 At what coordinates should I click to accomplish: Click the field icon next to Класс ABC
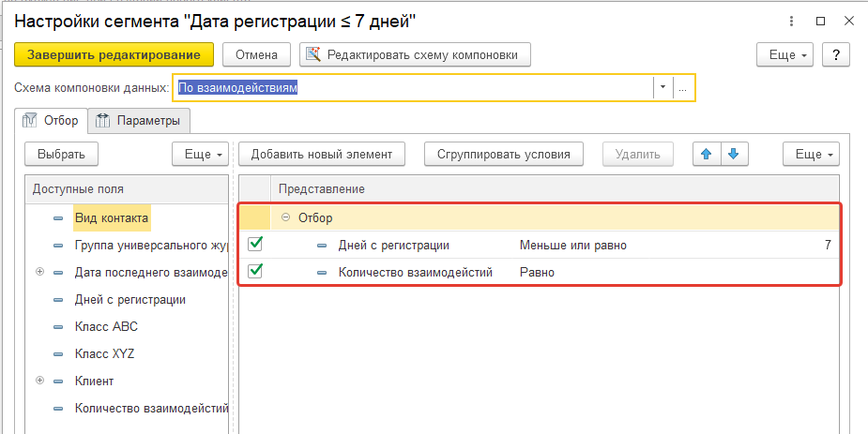59,327
